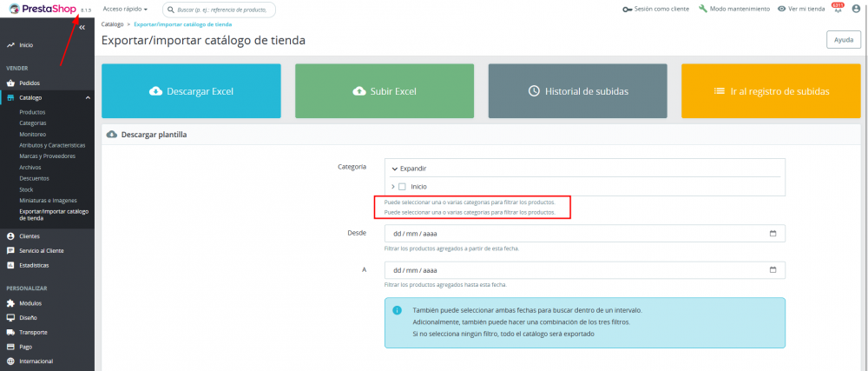Click the Pago credit card icon
Viewport: 868px width, 371px height.
point(10,347)
